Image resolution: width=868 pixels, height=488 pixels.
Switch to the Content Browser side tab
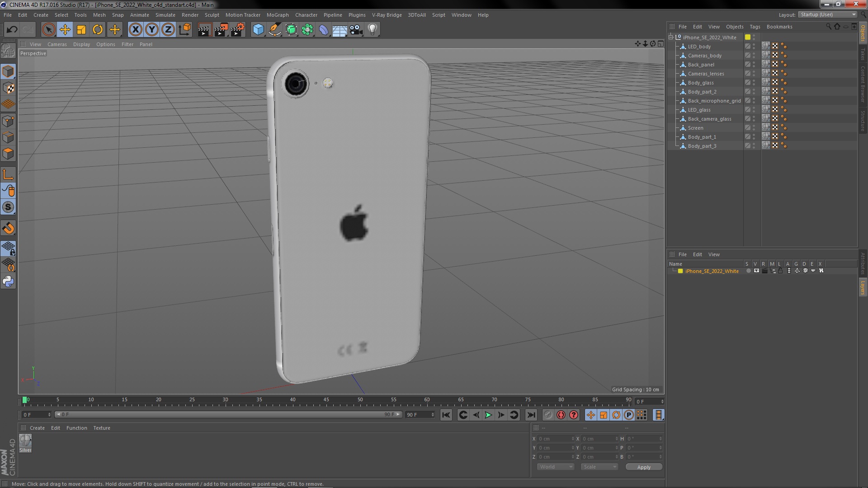[x=863, y=84]
